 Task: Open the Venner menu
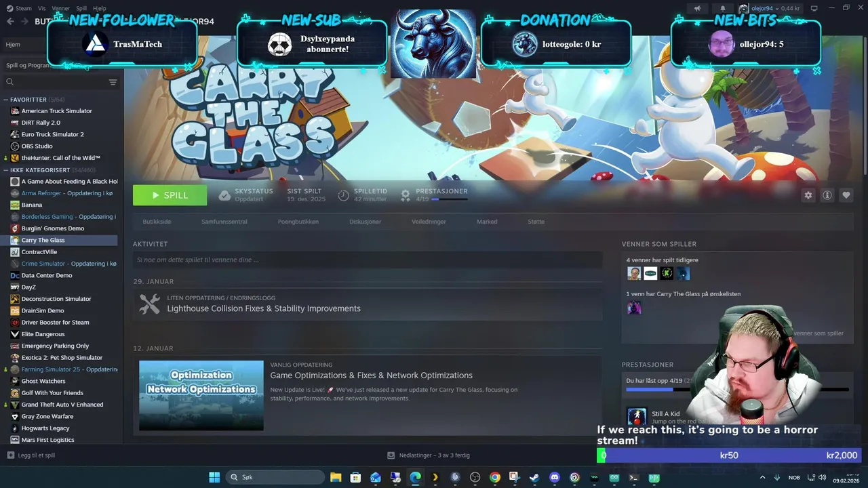(61, 8)
